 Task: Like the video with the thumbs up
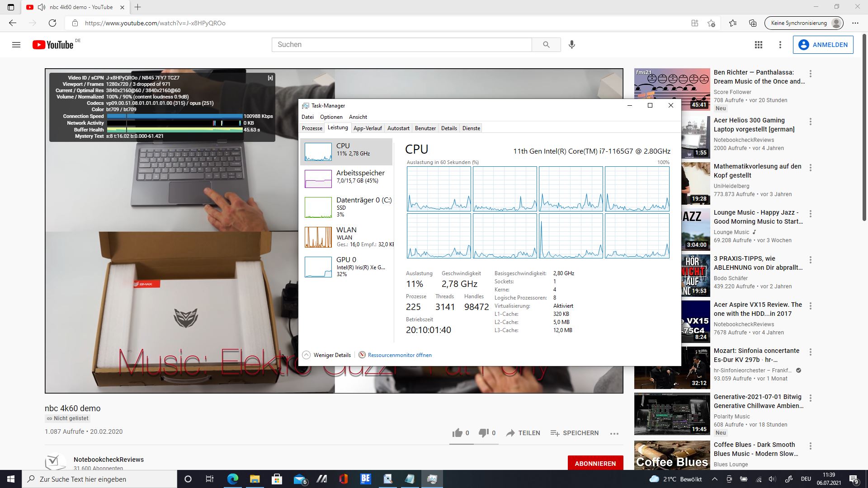tap(458, 433)
